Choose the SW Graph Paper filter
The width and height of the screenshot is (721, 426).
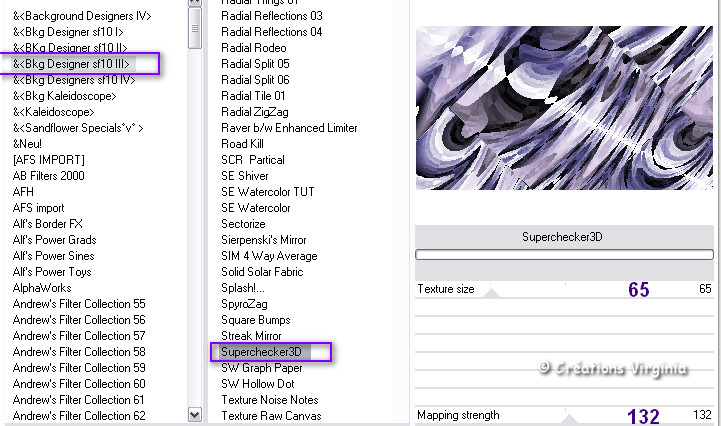click(262, 368)
